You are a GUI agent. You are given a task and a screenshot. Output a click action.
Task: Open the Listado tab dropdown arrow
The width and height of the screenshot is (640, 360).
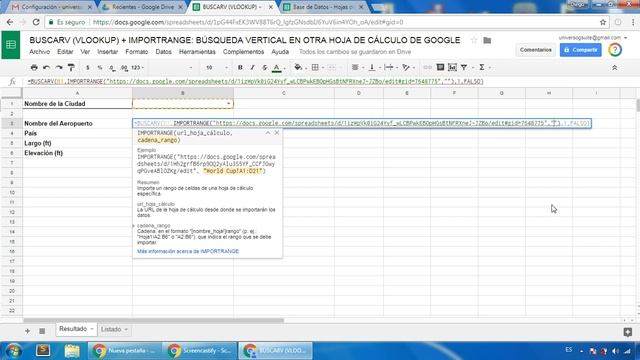coord(126,329)
